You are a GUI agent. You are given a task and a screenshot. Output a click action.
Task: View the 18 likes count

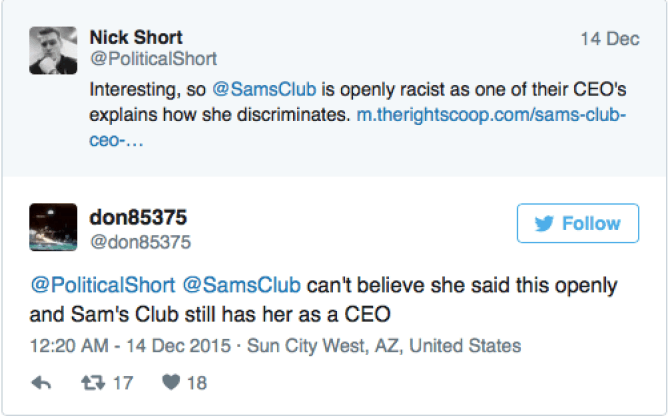(196, 382)
